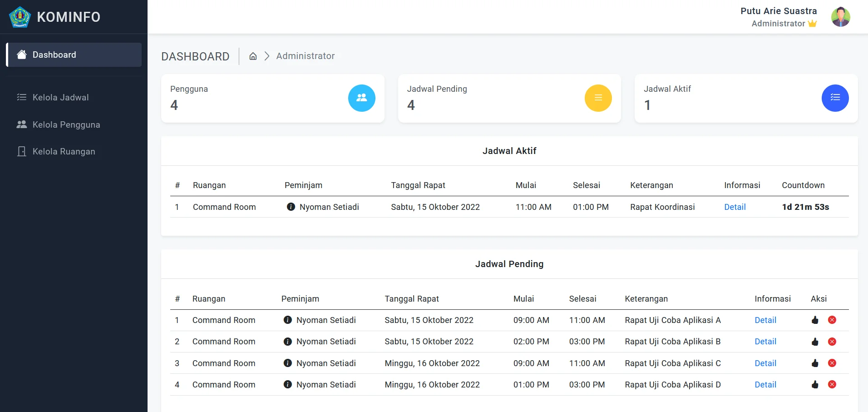Image resolution: width=868 pixels, height=412 pixels.
Task: Approve Rapat Uji Coba Aplikasi A with thumbs-up
Action: coord(815,320)
